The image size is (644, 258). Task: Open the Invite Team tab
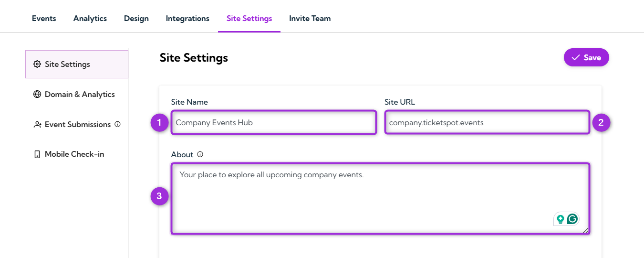click(310, 19)
